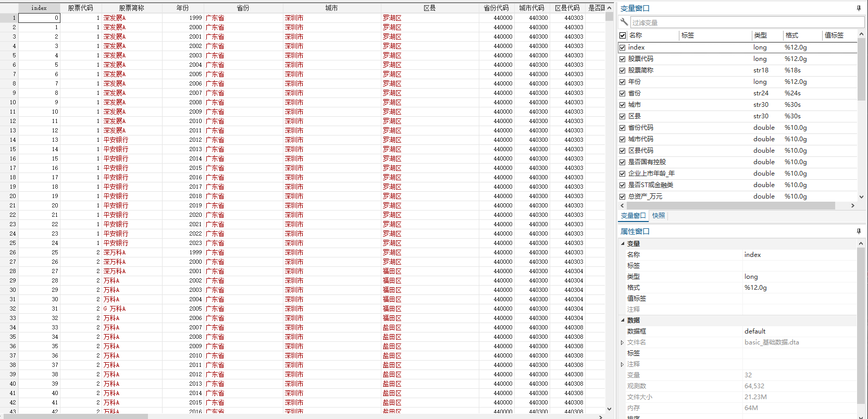
Task: Expand the 注释 row under the 数据 section
Action: (623, 364)
